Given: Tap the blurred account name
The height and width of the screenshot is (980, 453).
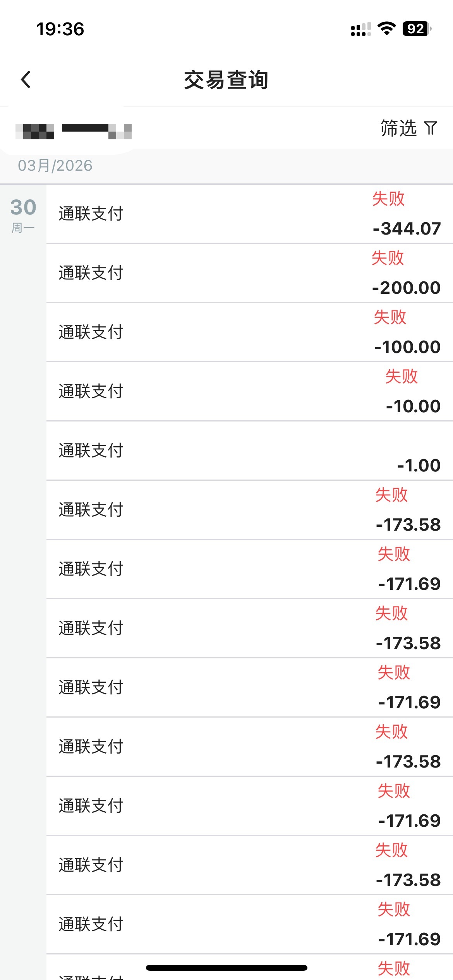Looking at the screenshot, I should click(74, 131).
